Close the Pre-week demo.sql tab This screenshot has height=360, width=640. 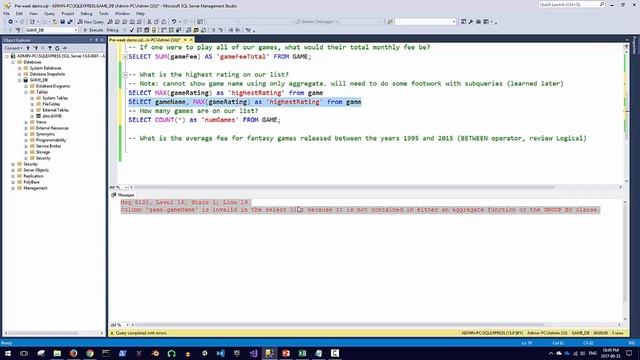(x=191, y=40)
